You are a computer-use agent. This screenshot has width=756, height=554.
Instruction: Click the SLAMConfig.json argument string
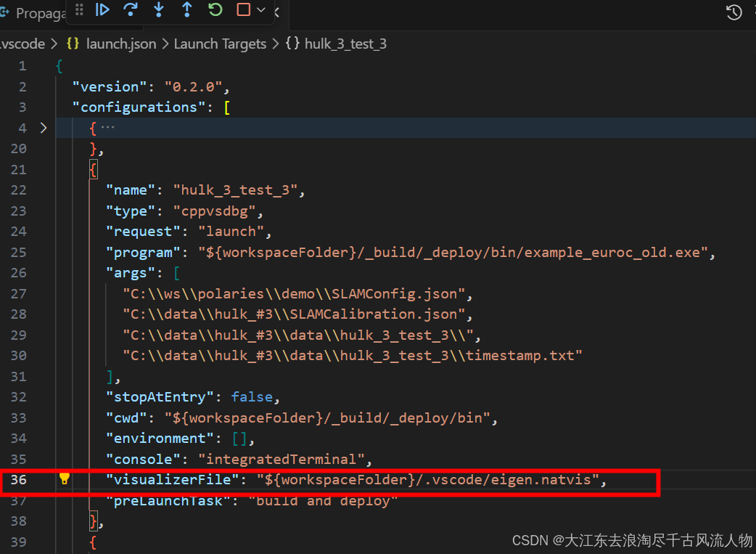click(x=294, y=294)
